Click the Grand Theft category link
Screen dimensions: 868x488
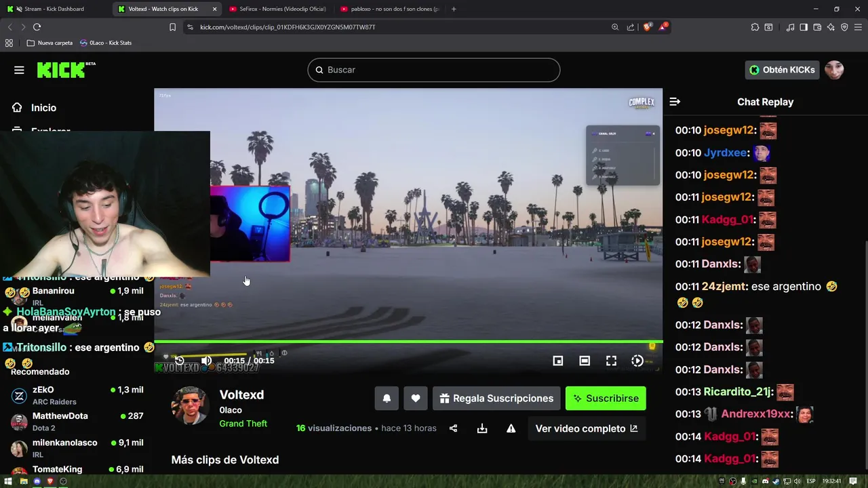243,424
